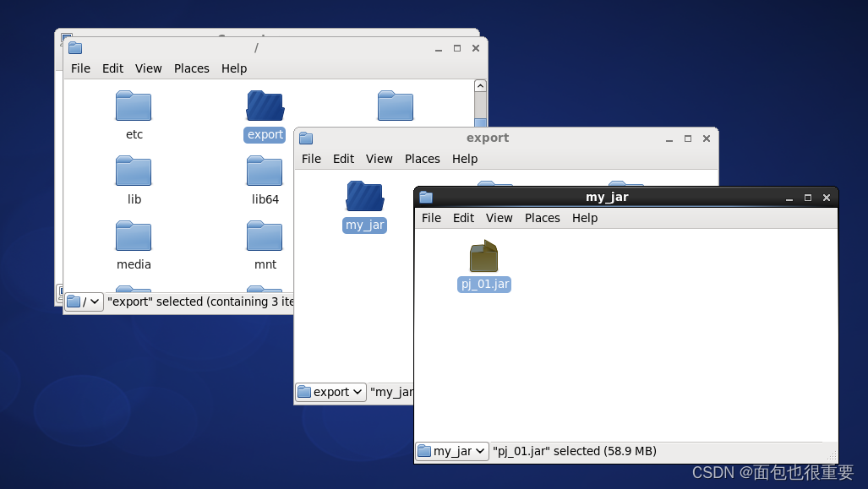This screenshot has width=868, height=489.
Task: Open Places menu in my_jar window
Action: [x=543, y=218]
